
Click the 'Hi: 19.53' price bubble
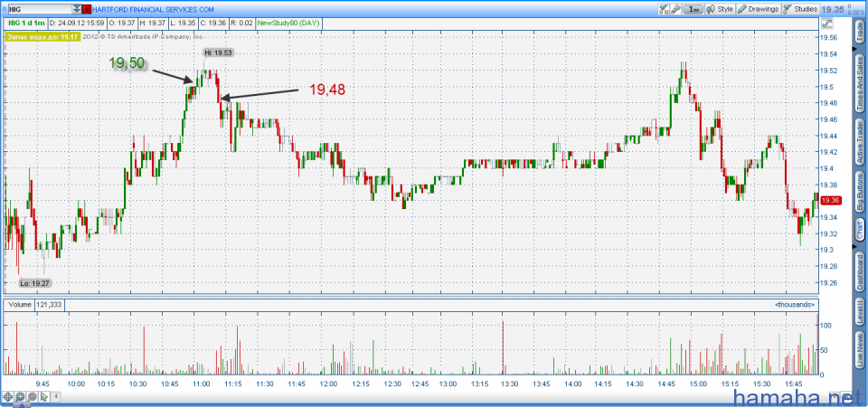pyautogui.click(x=218, y=52)
